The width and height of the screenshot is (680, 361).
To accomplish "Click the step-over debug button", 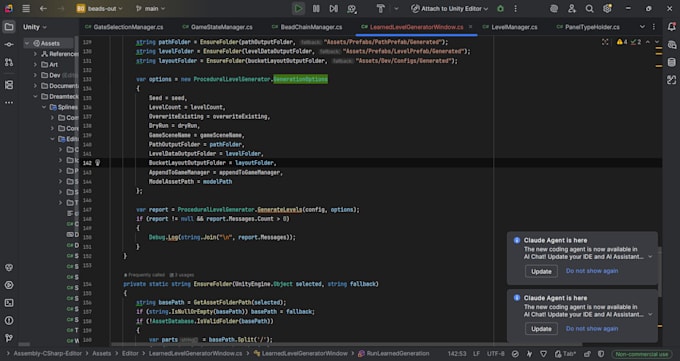I will (333, 8).
